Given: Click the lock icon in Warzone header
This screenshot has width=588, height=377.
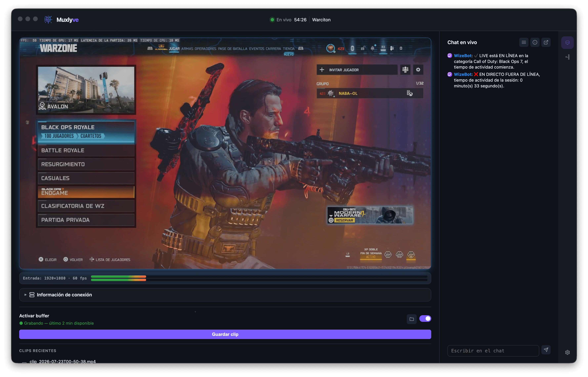Looking at the screenshot, I should 363,48.
